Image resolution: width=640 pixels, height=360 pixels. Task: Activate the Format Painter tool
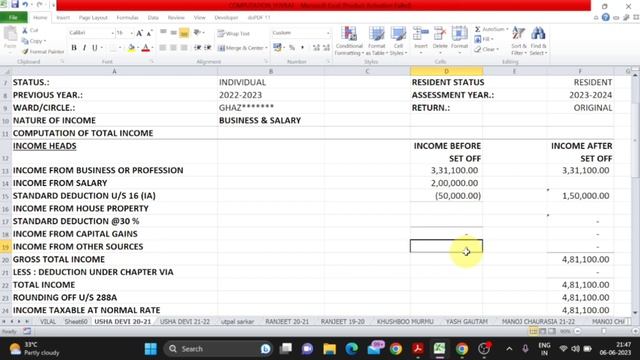click(43, 51)
